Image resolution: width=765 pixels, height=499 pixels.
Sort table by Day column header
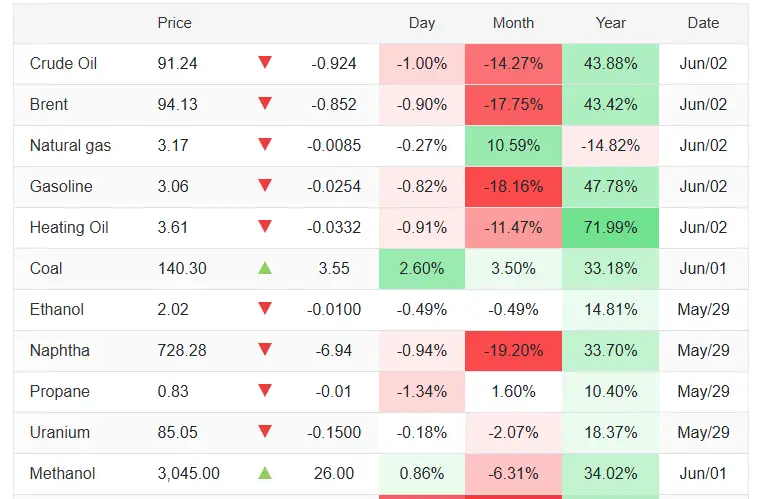click(422, 23)
